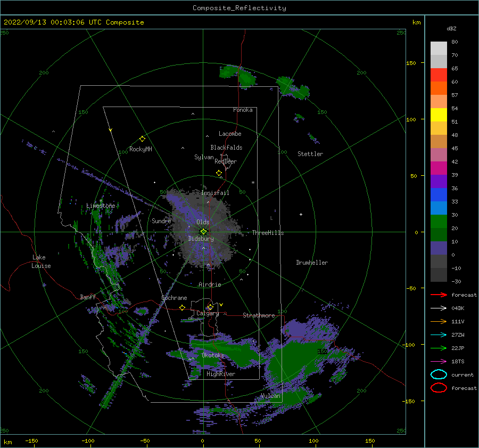Click the ThreeHills label
Screen dimensions: 479x448
(x=268, y=233)
